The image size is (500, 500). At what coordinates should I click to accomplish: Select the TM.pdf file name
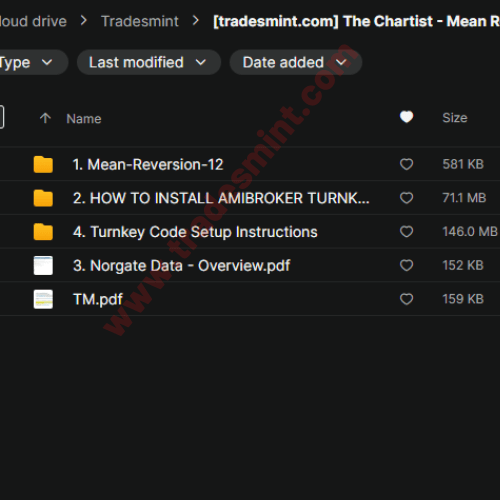pos(98,299)
